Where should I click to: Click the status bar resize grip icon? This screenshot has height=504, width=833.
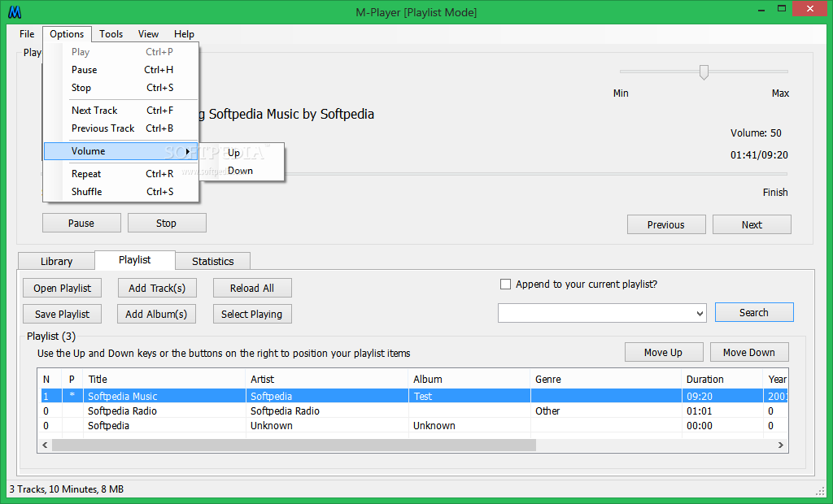819,490
